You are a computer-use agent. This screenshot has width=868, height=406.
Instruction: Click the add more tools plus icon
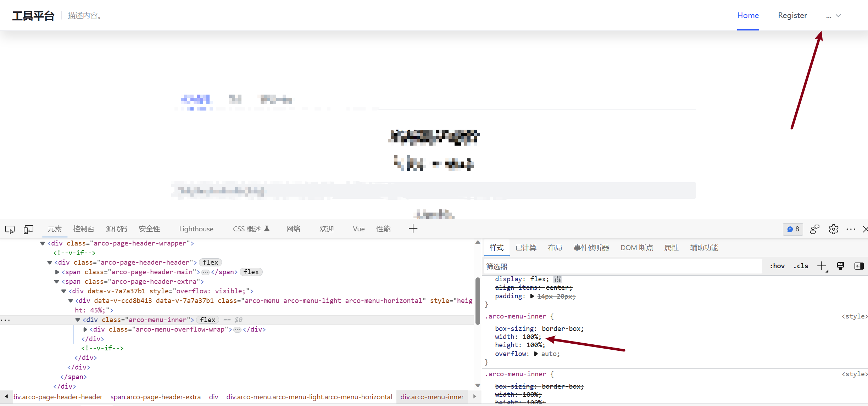[x=413, y=229]
